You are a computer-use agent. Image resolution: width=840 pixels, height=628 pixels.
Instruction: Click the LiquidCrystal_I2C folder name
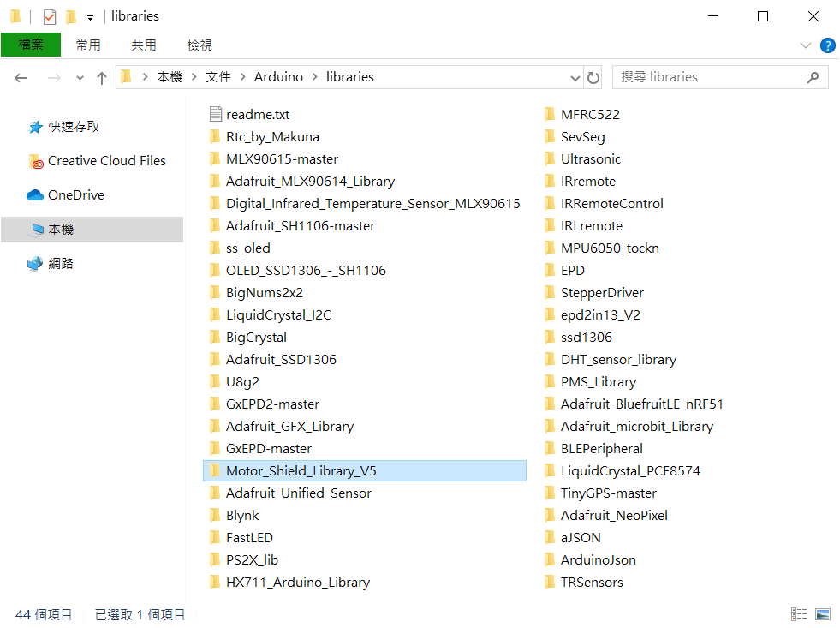(278, 315)
